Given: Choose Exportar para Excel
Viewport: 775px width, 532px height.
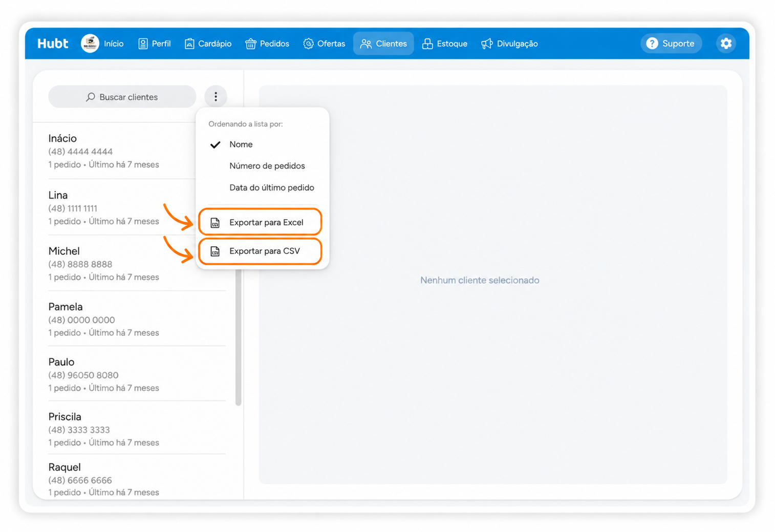Looking at the screenshot, I should click(260, 222).
